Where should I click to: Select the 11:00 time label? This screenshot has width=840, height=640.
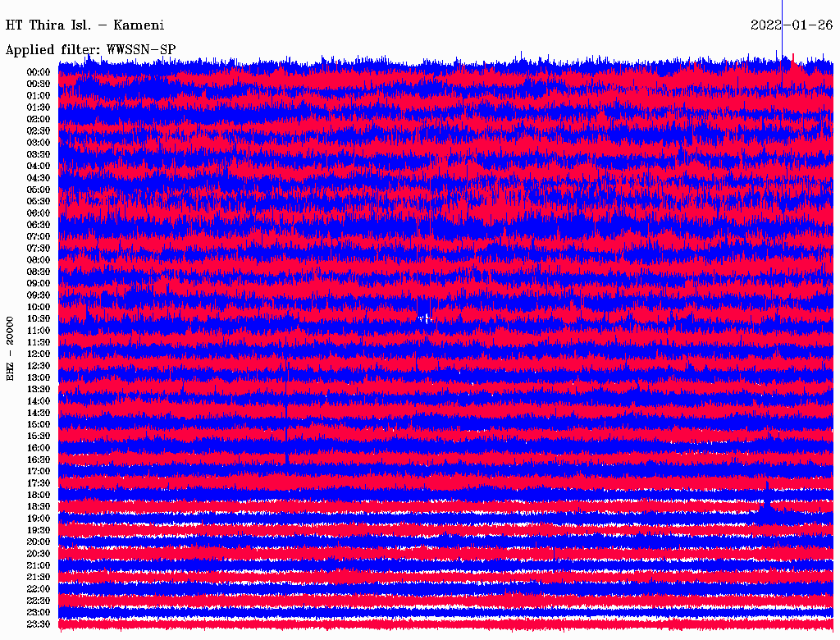pos(39,331)
